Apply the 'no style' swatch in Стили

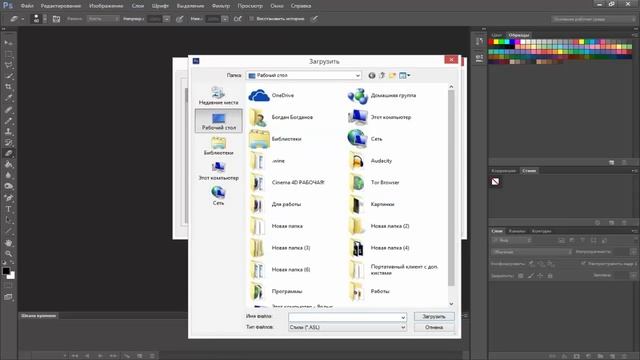[x=495, y=182]
